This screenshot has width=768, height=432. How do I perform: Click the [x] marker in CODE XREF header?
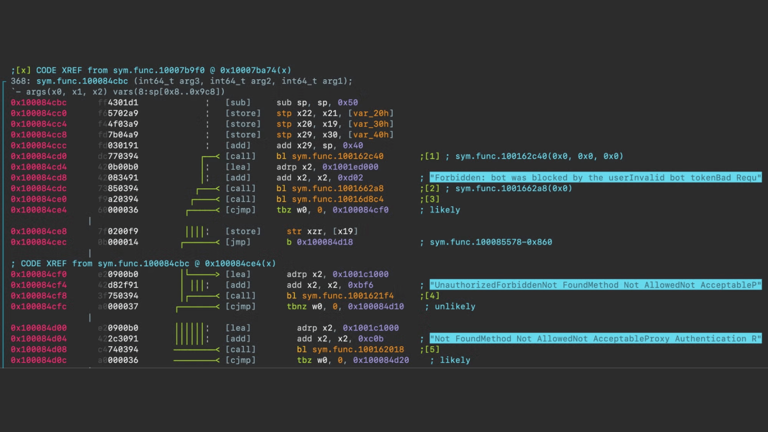coord(21,71)
